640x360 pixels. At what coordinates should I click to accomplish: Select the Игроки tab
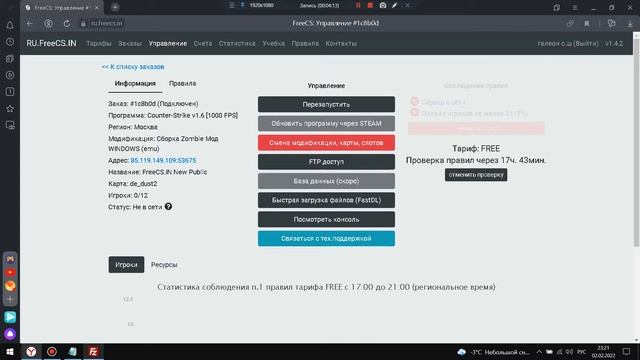(126, 264)
